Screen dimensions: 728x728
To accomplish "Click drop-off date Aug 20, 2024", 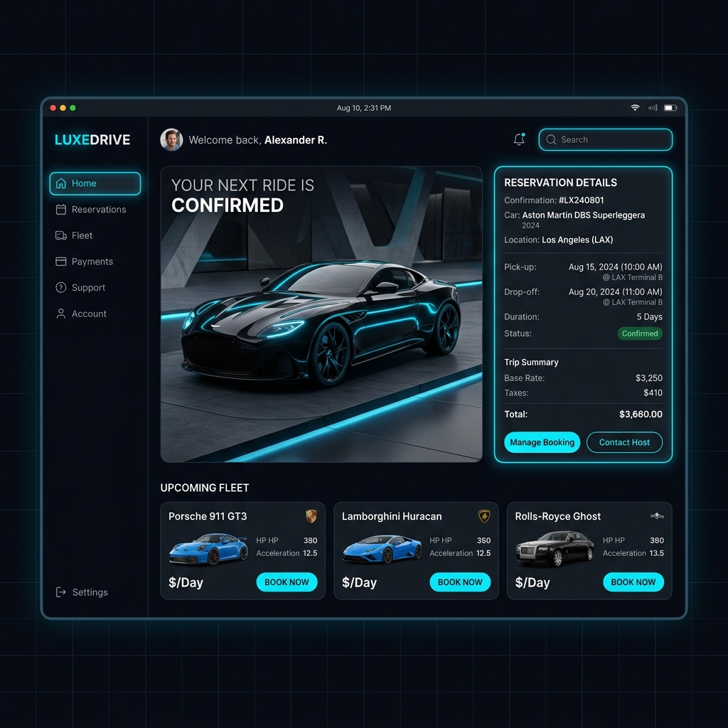I will (x=615, y=292).
